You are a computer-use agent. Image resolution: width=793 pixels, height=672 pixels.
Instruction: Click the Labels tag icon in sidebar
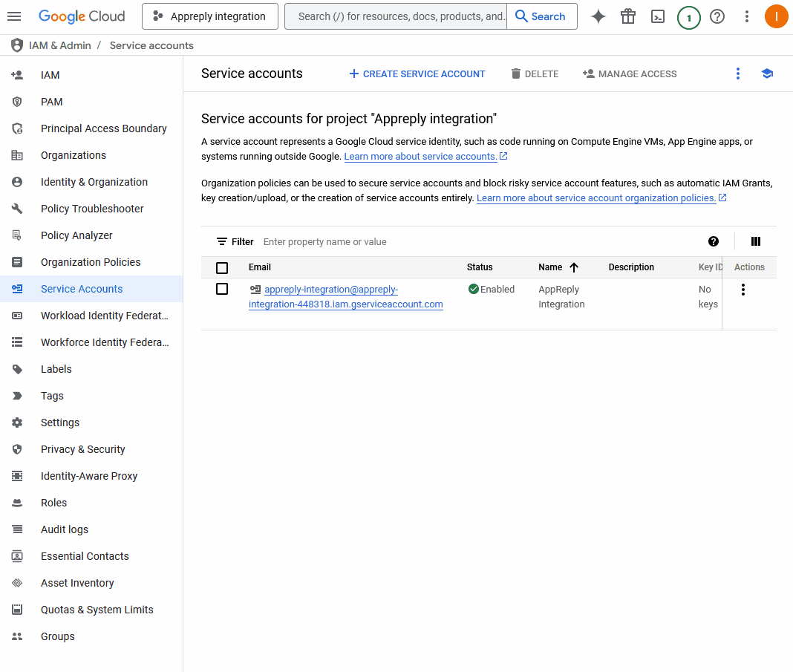16,369
